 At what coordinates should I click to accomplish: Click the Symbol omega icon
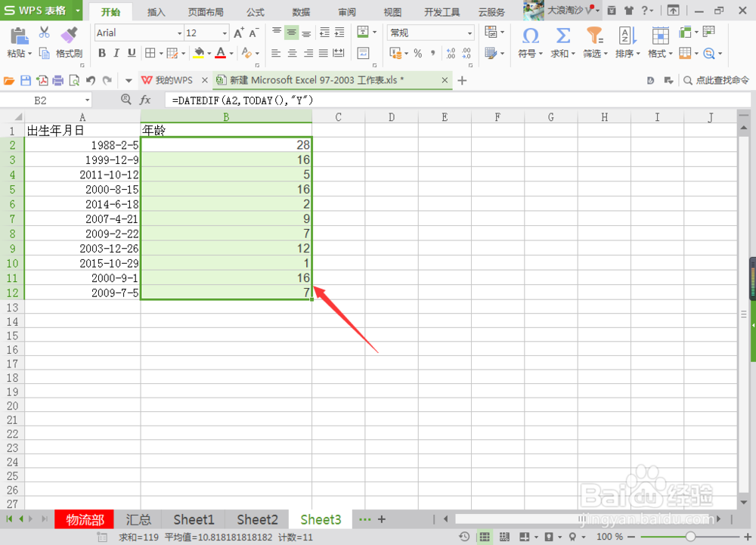pyautogui.click(x=531, y=36)
